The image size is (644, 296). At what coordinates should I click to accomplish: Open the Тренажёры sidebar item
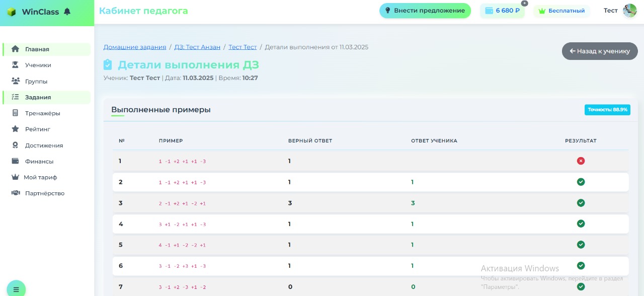(x=42, y=113)
